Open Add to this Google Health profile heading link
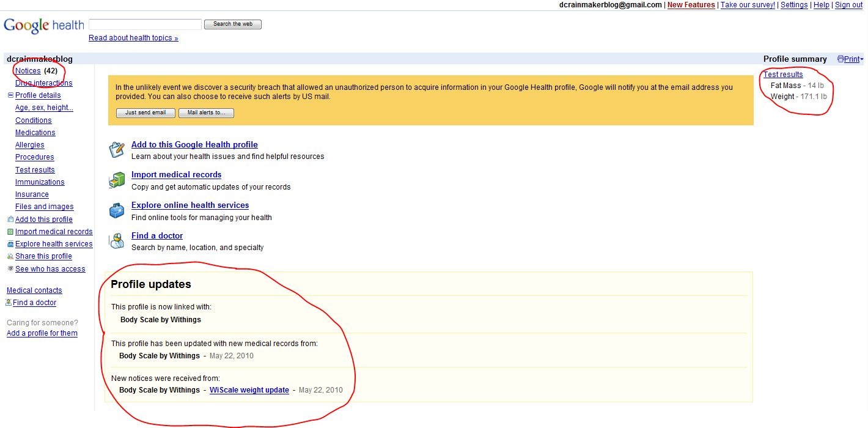Screen dimensions: 868x428 [194, 145]
